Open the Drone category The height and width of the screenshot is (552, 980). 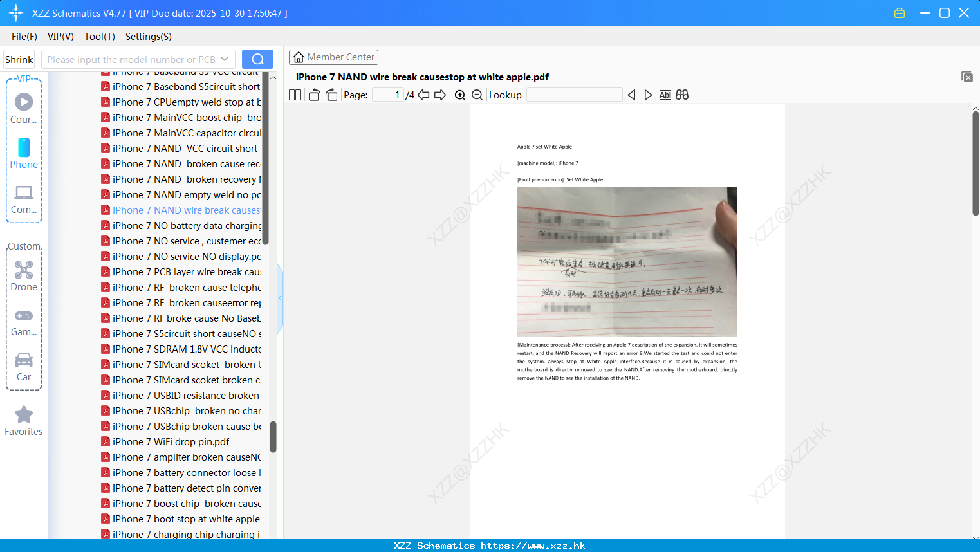[24, 276]
